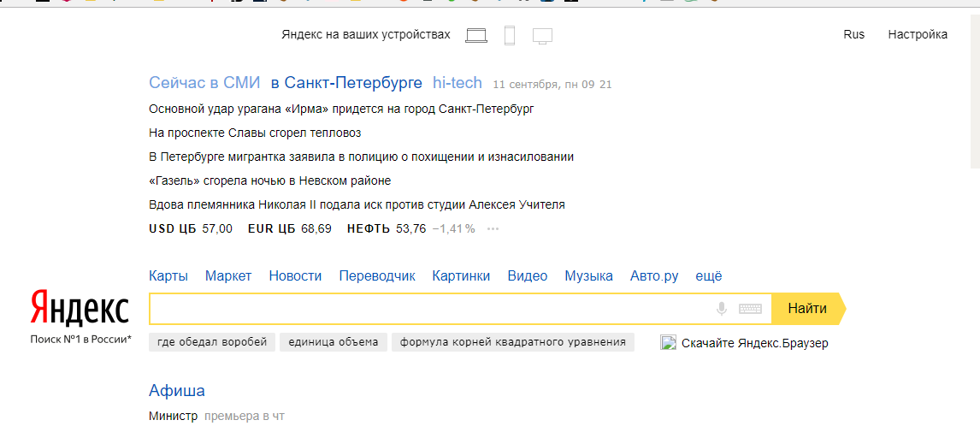Screen dimensions: 980x426
Task: Click the Найти search button
Action: [807, 309]
